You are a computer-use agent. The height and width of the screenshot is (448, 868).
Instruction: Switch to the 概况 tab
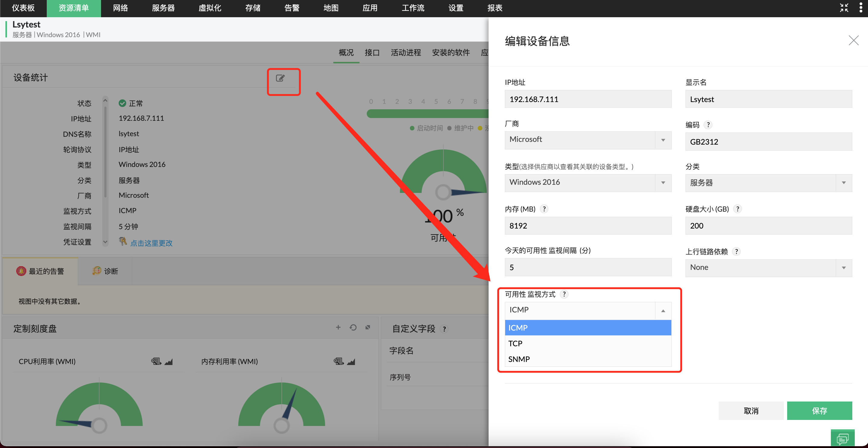pyautogui.click(x=346, y=53)
